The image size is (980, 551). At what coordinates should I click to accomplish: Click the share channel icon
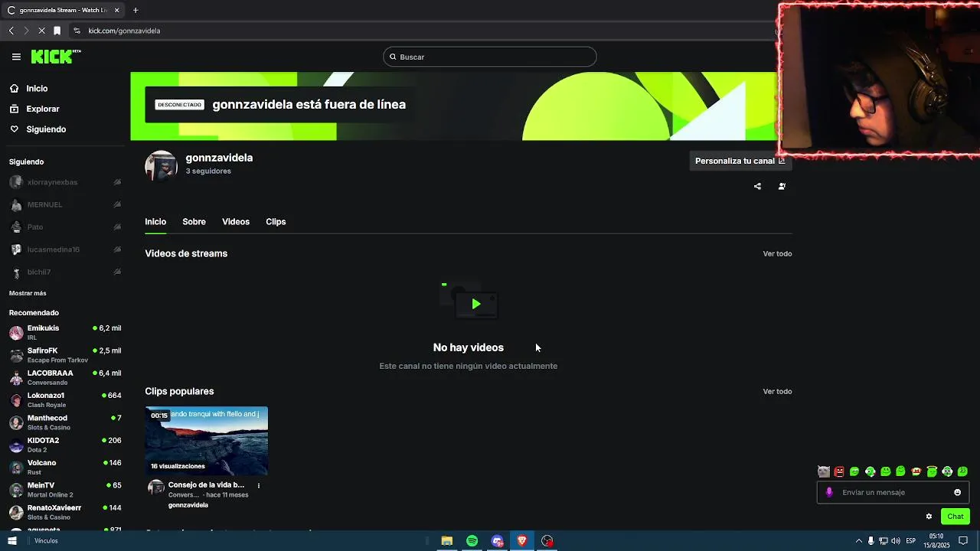point(757,186)
